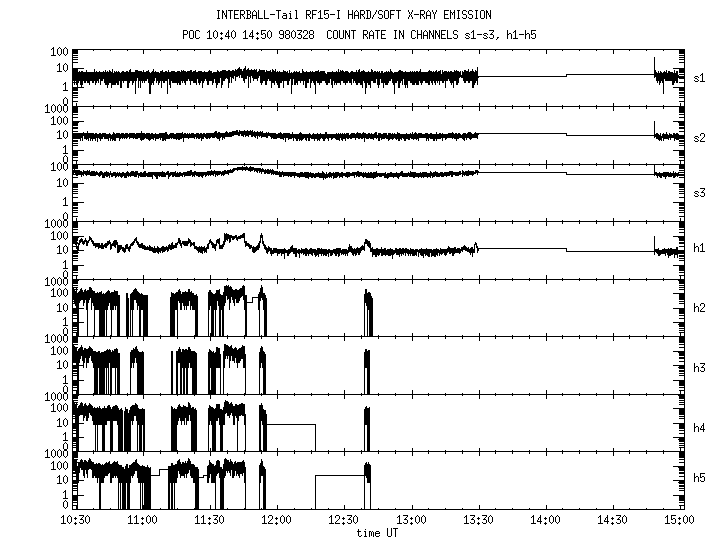Viewport: 720px width, 550px height.
Task: Click the 11:00 time axis tick label
Action: (142, 520)
